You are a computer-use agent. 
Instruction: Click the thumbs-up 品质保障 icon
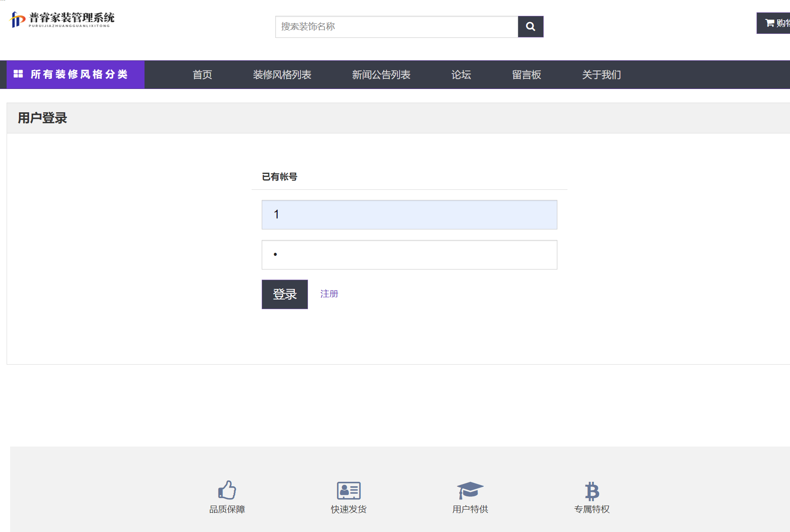227,490
